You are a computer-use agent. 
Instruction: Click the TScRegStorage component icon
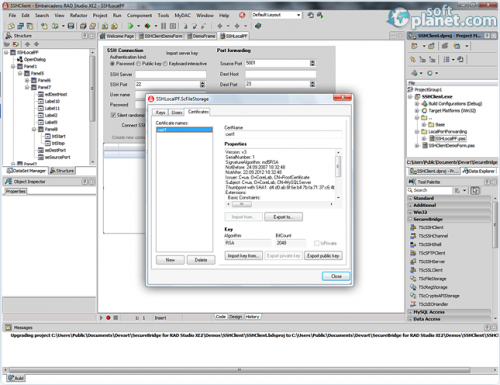(x=413, y=287)
